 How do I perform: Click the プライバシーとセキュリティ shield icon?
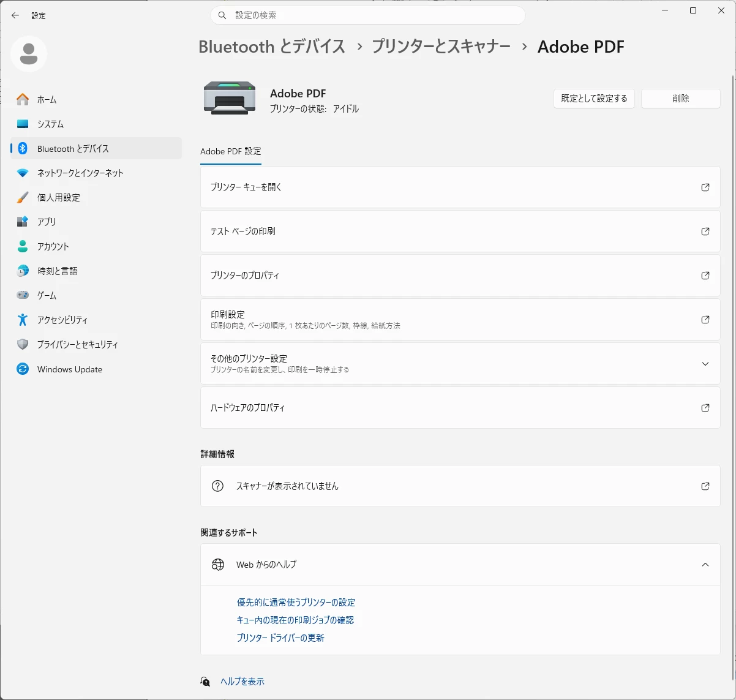pos(23,344)
